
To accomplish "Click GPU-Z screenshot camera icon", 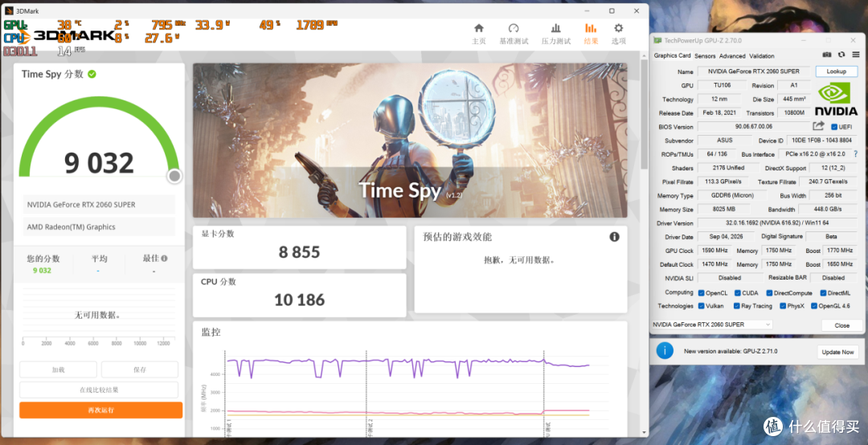I will (826, 55).
